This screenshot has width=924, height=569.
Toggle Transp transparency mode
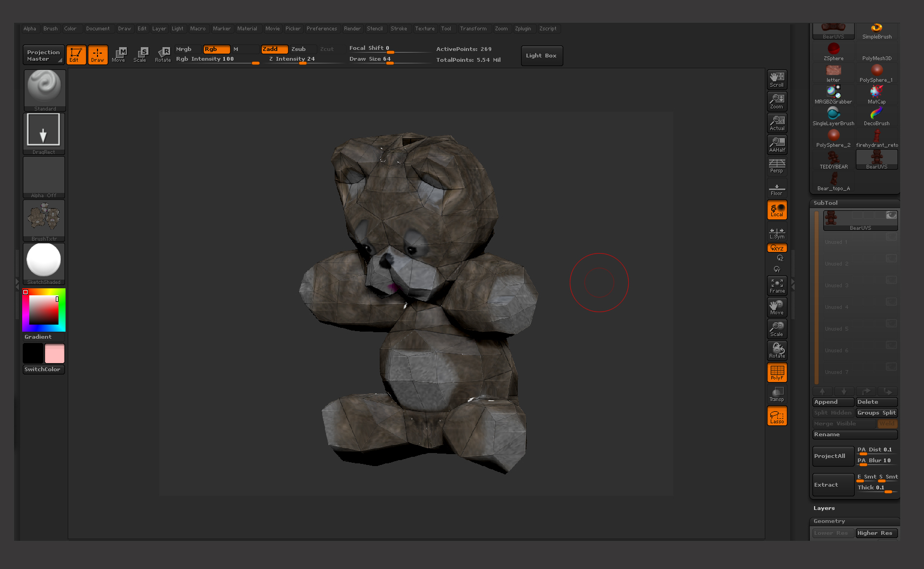pyautogui.click(x=777, y=394)
